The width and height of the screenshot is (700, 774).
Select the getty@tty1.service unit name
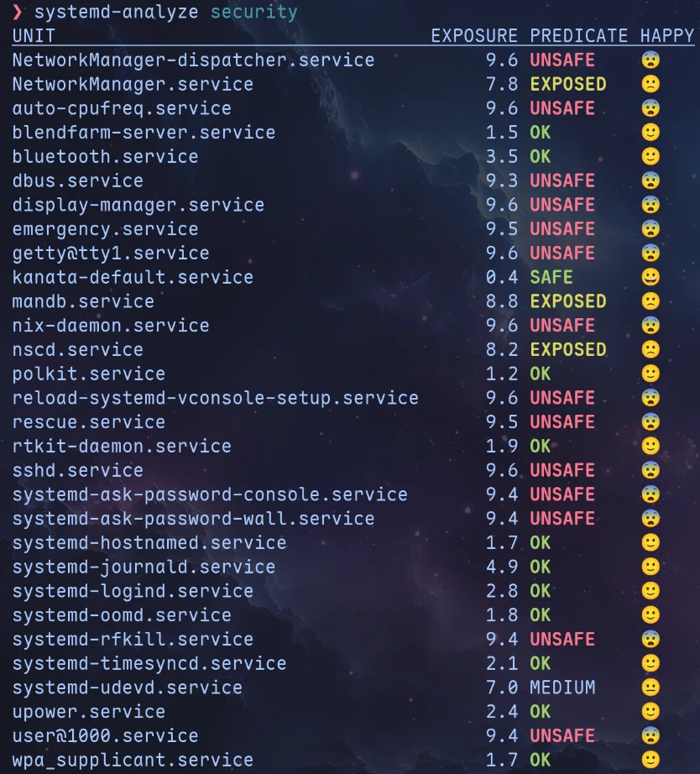[111, 254]
